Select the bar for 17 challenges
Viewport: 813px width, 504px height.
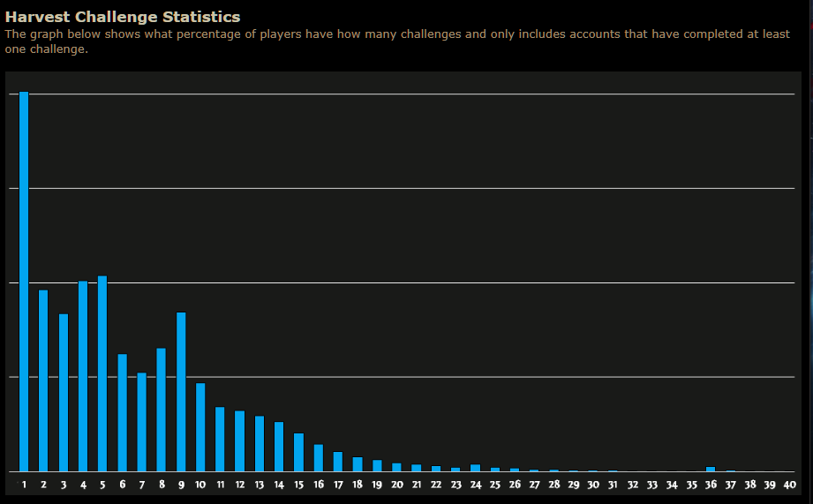[338, 462]
